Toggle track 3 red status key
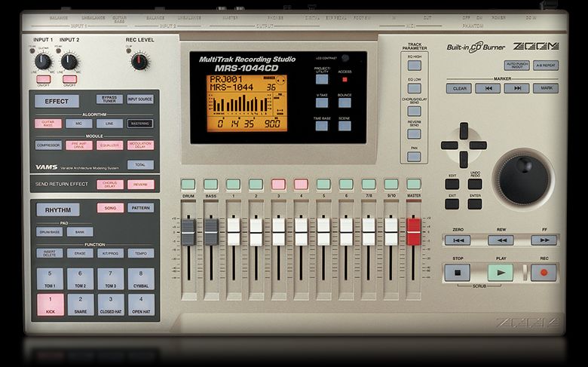The image size is (588, 367). pyautogui.click(x=279, y=184)
